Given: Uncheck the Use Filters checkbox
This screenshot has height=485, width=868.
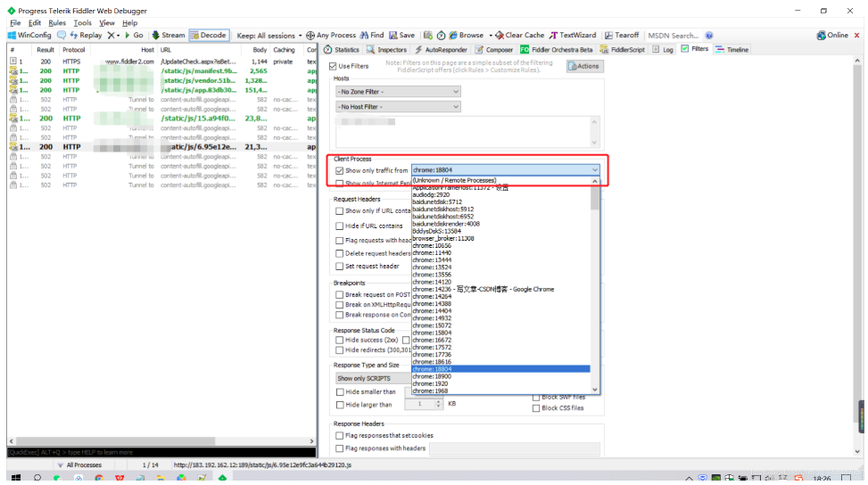Looking at the screenshot, I should 333,66.
